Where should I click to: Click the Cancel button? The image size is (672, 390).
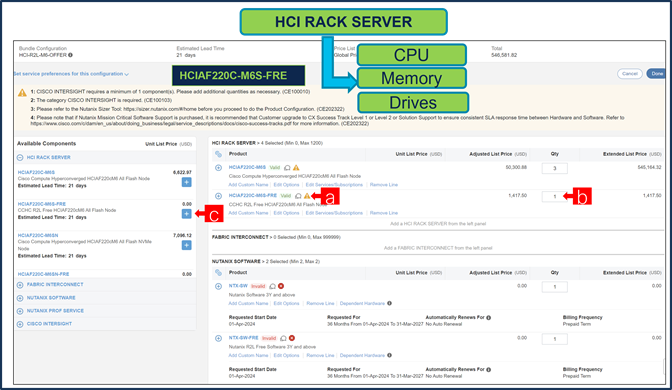tap(630, 74)
